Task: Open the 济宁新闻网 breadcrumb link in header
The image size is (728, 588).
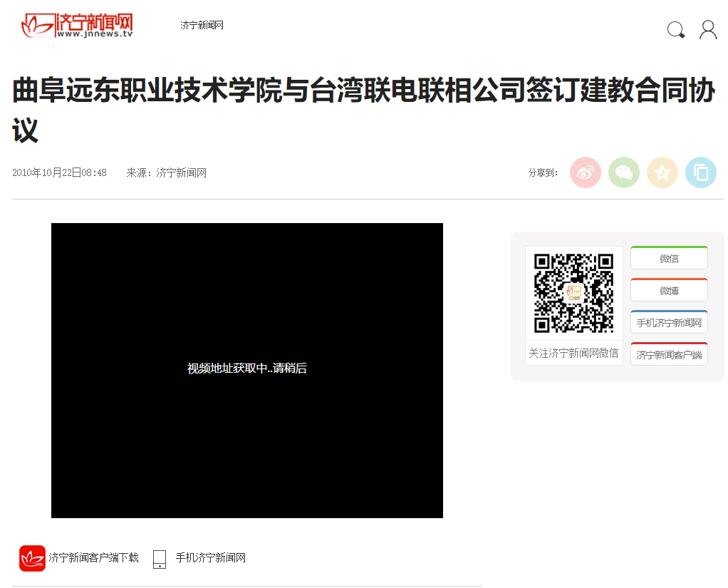Action: coord(202,25)
